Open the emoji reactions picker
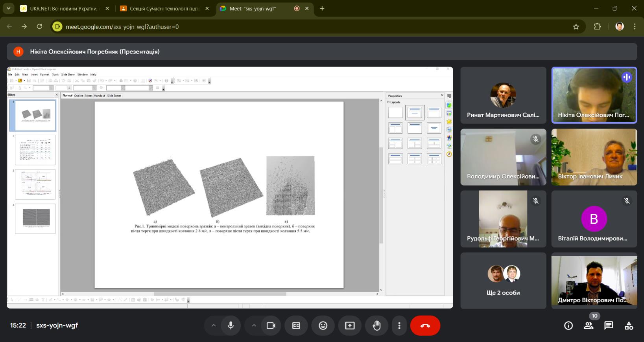Viewport: 644px width, 342px height. coord(323,325)
